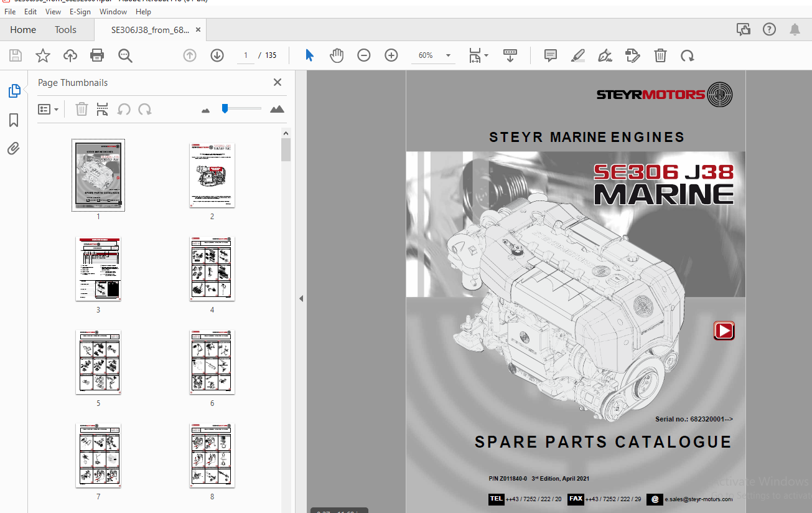Open the Attachments paperclip panel
The height and width of the screenshot is (513, 812).
(x=14, y=148)
